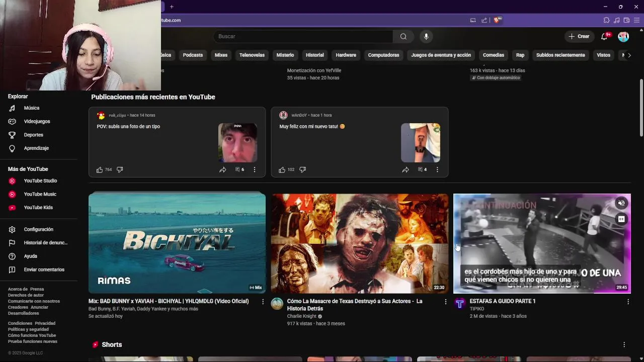Image resolution: width=644 pixels, height=362 pixels.
Task: Select the Computadoras chip
Action: coord(383,55)
